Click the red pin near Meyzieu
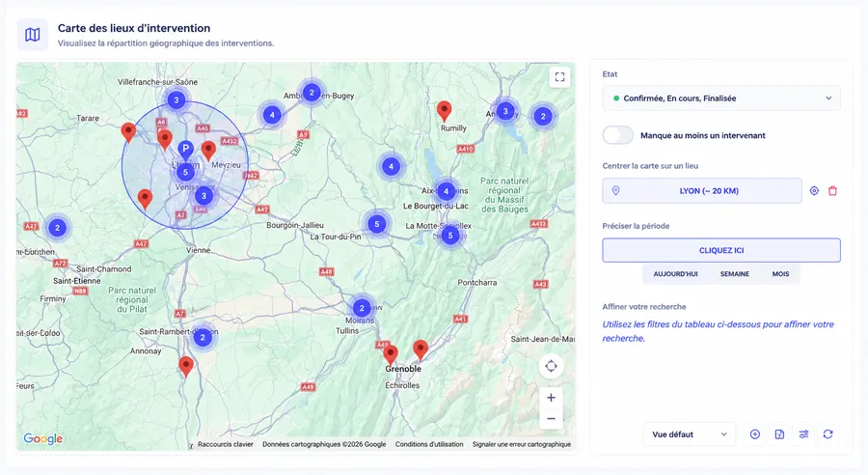This screenshot has width=868, height=475. (208, 151)
